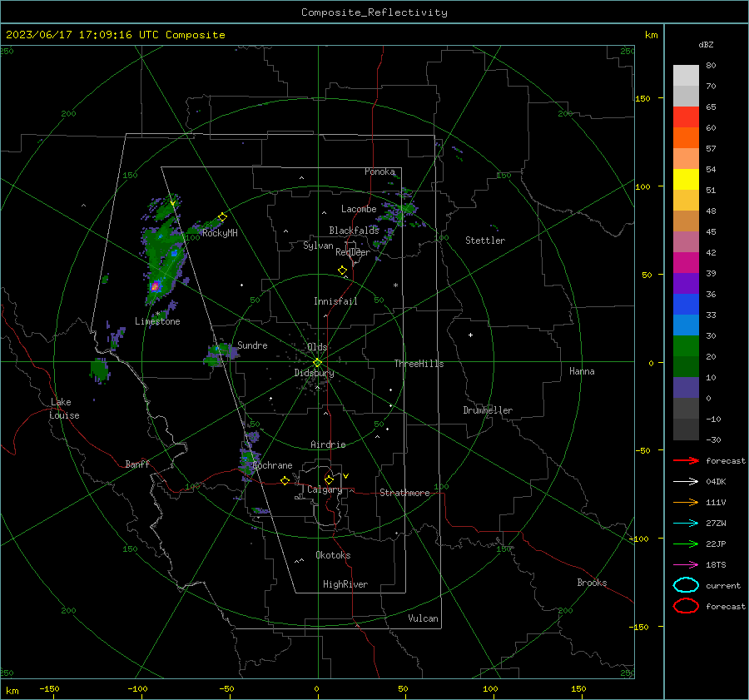Click the 18TS legend label
This screenshot has height=700, width=749.
[716, 565]
